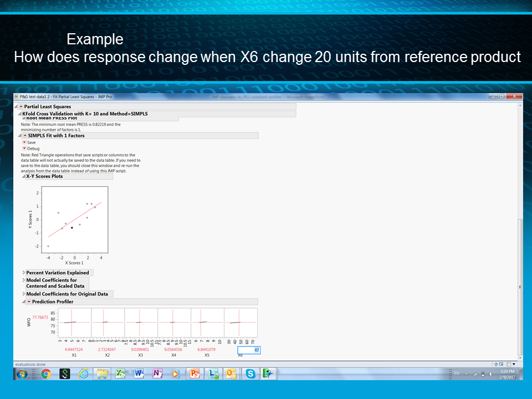Open OneNote from the taskbar
Viewport: 532px width, 399px height.
tap(158, 374)
